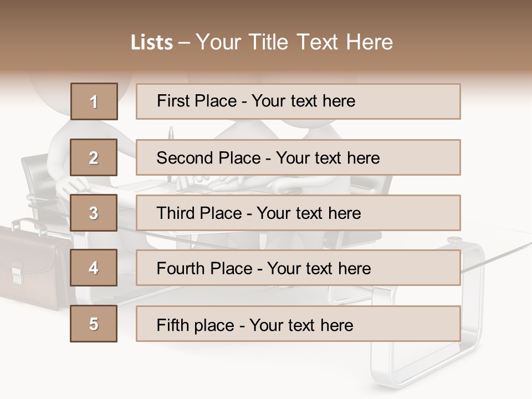The image size is (532, 399).
Task: Click the bold word Lists in title
Action: pos(151,43)
